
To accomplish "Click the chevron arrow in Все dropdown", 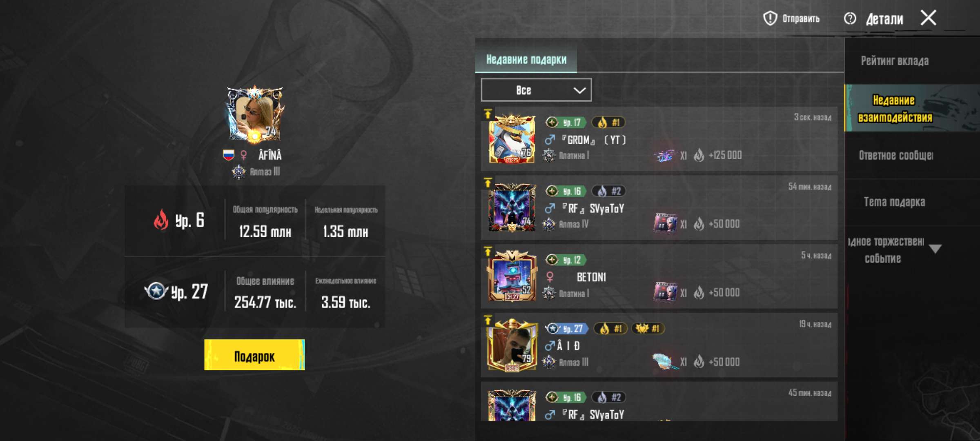I will coord(579,90).
